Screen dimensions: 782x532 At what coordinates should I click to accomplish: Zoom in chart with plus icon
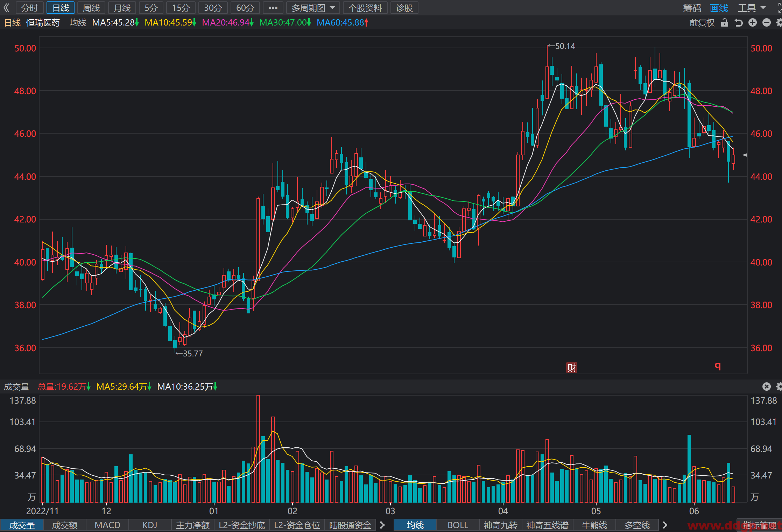(x=752, y=23)
